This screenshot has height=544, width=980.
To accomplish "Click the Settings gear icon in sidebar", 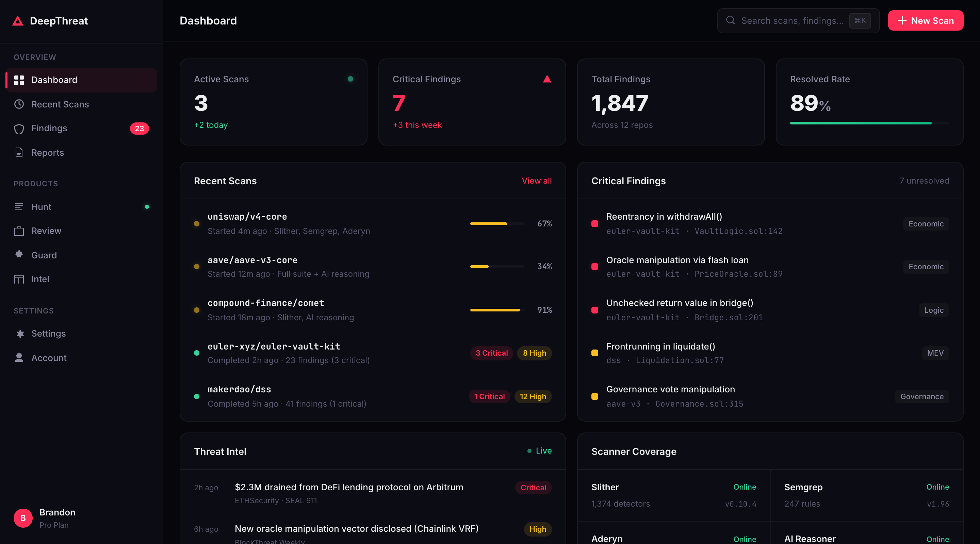I will click(x=20, y=334).
